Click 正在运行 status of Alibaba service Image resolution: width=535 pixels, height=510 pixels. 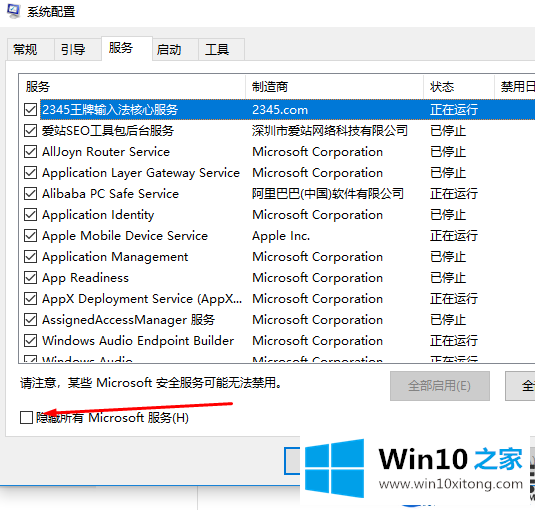454,193
